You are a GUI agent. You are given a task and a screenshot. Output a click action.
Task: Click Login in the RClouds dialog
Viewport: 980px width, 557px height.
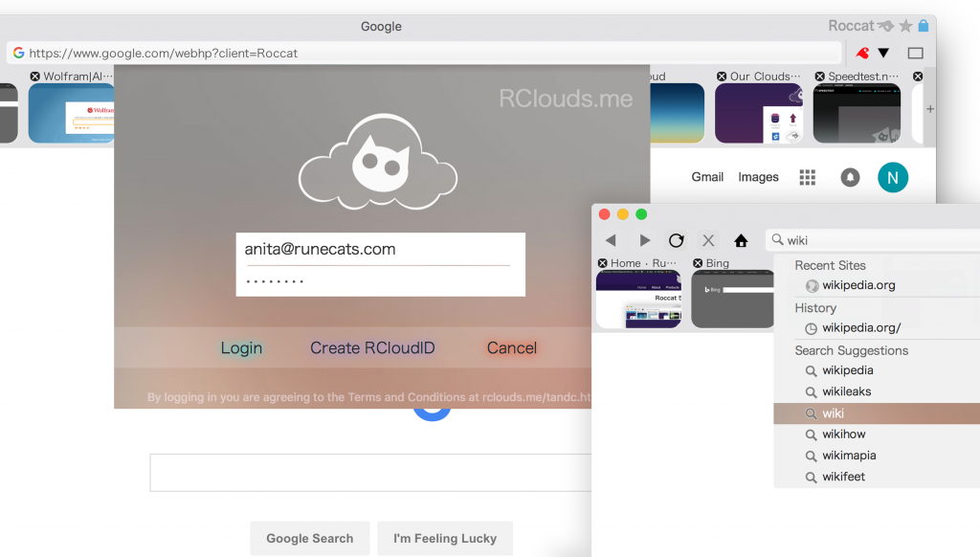(241, 347)
